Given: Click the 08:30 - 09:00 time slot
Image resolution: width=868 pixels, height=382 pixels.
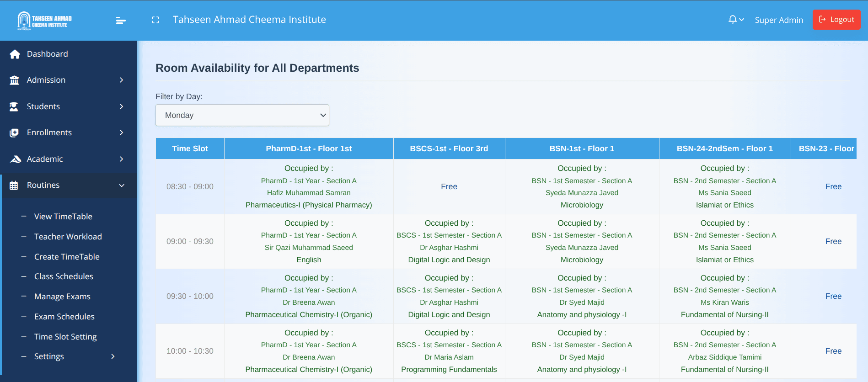Looking at the screenshot, I should click(x=190, y=186).
